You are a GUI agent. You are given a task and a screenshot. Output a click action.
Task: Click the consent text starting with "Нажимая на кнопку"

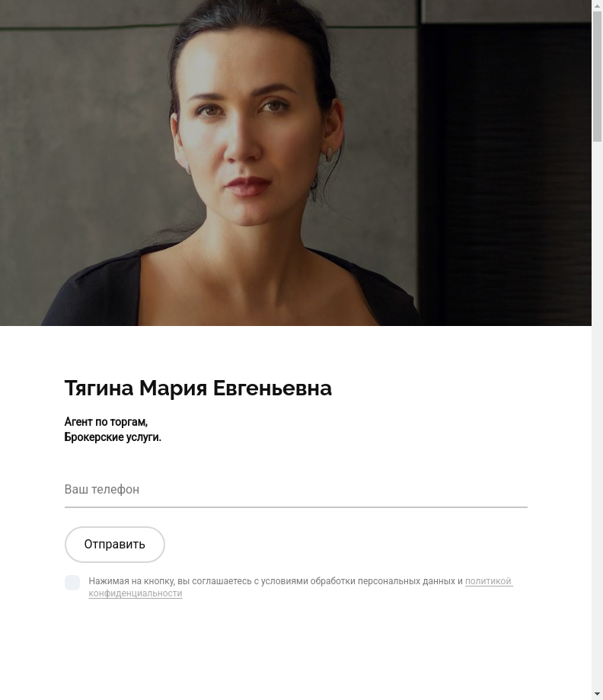(301, 587)
